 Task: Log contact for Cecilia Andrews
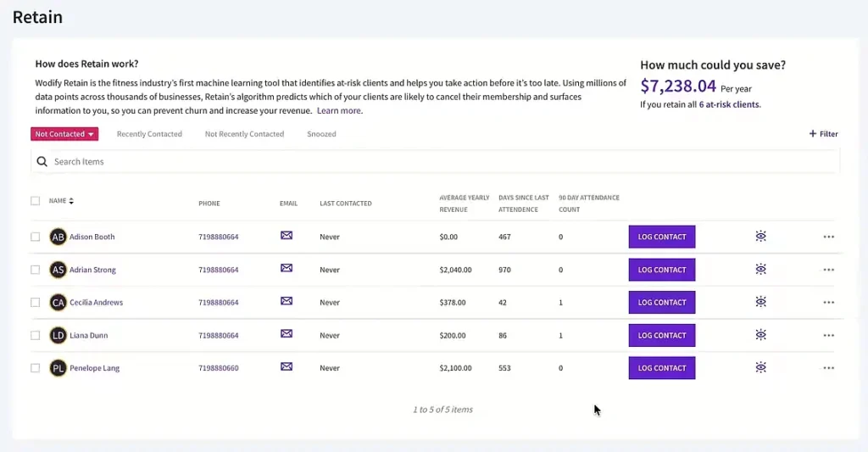pos(661,303)
